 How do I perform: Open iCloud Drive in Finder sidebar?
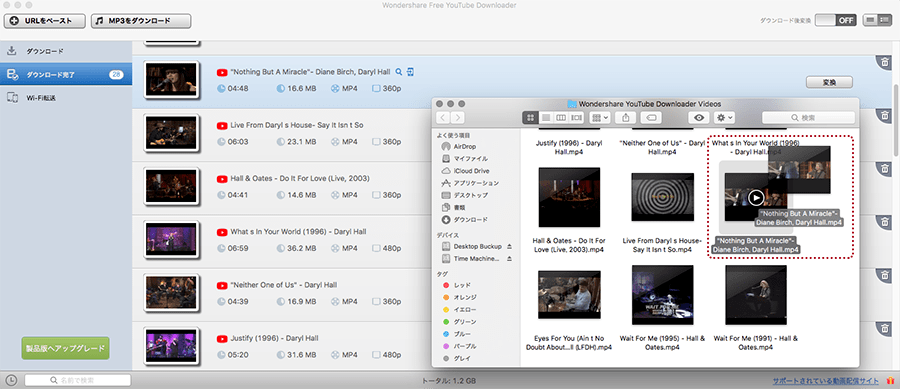[471, 171]
